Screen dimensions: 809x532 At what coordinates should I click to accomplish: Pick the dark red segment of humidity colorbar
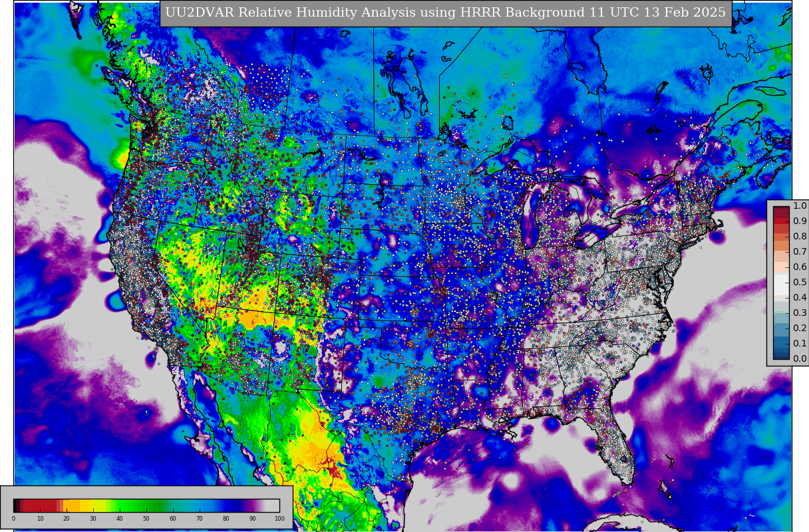[40, 505]
